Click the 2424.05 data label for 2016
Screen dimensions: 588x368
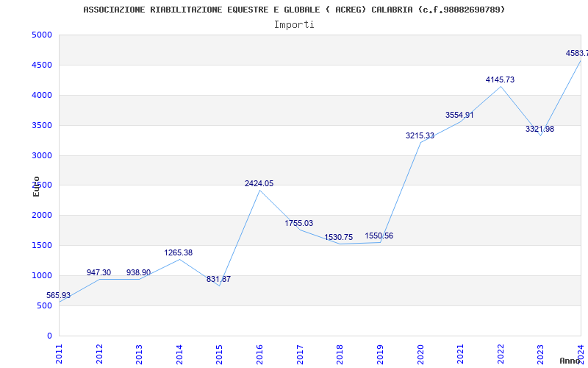click(259, 183)
